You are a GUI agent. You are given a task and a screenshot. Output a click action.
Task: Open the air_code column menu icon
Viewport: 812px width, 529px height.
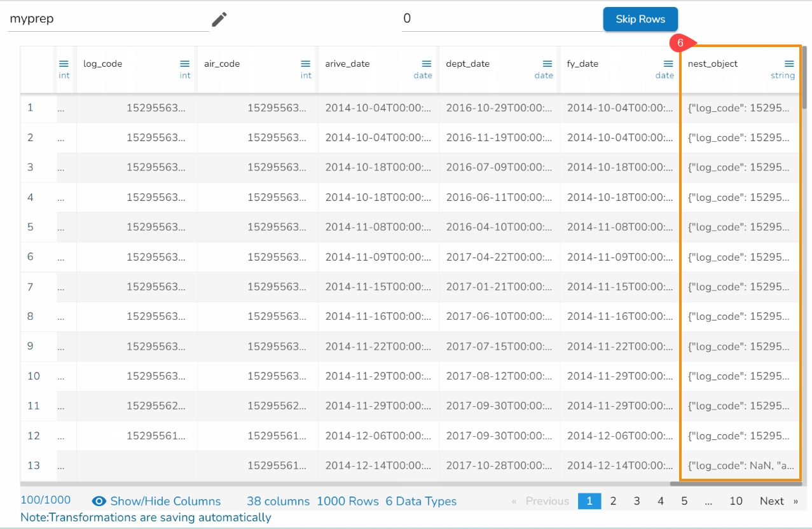coord(305,64)
